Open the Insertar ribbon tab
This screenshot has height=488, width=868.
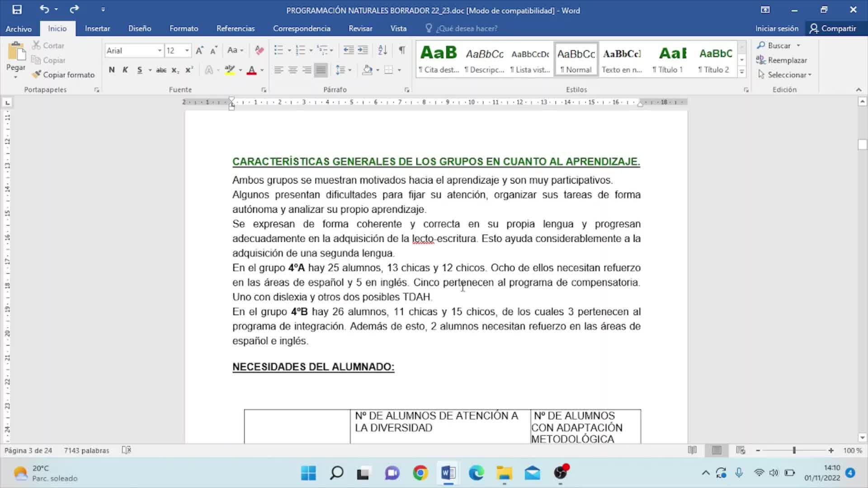(x=97, y=28)
